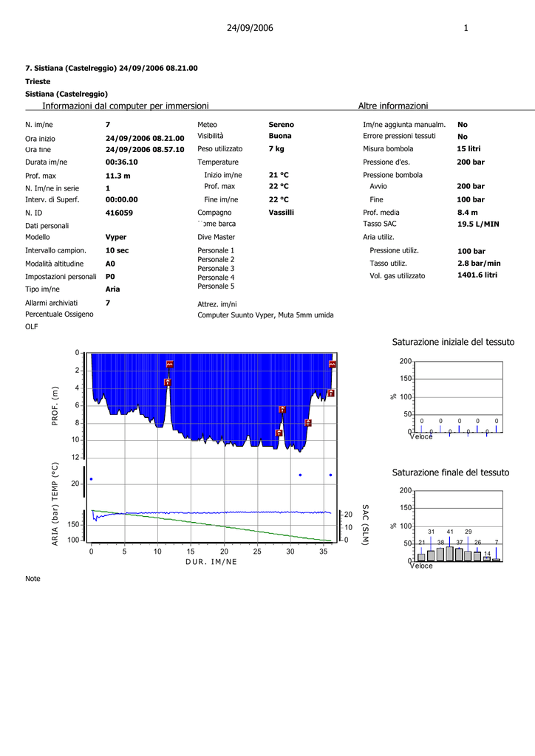Viewport: 535px width, 756px height.
Task: Click the 'Informazioni dal computer per immersioni' heading
Action: pos(126,106)
